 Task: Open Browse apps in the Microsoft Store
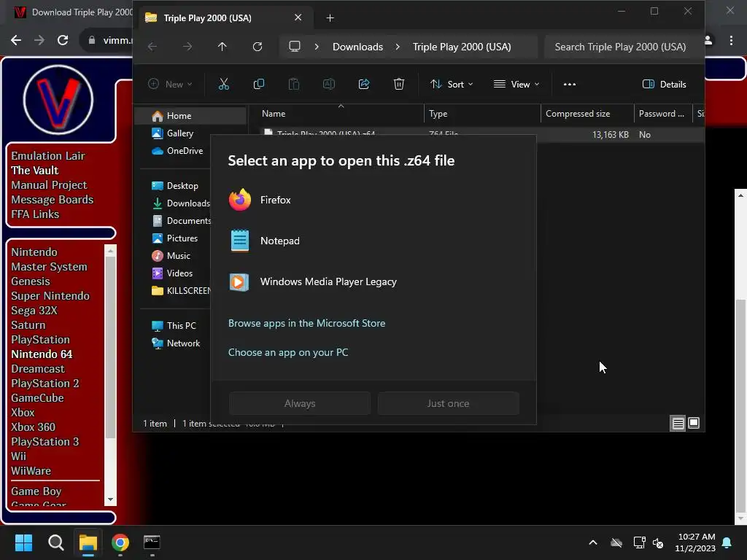(x=306, y=323)
